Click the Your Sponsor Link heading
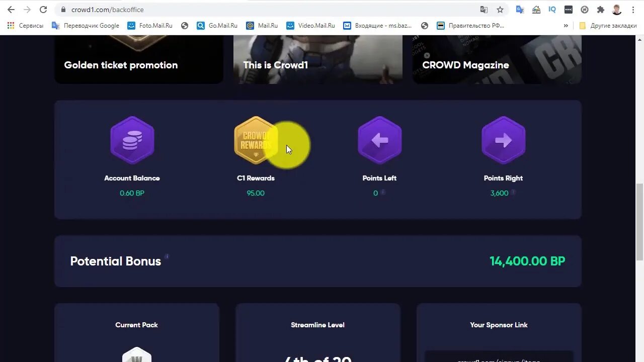The height and width of the screenshot is (362, 644). pos(499,325)
